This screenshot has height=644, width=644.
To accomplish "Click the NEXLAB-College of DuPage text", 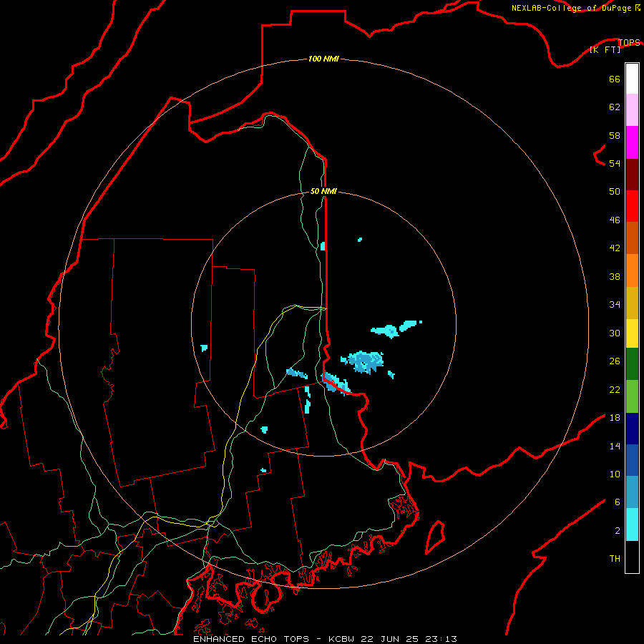I will [x=571, y=8].
